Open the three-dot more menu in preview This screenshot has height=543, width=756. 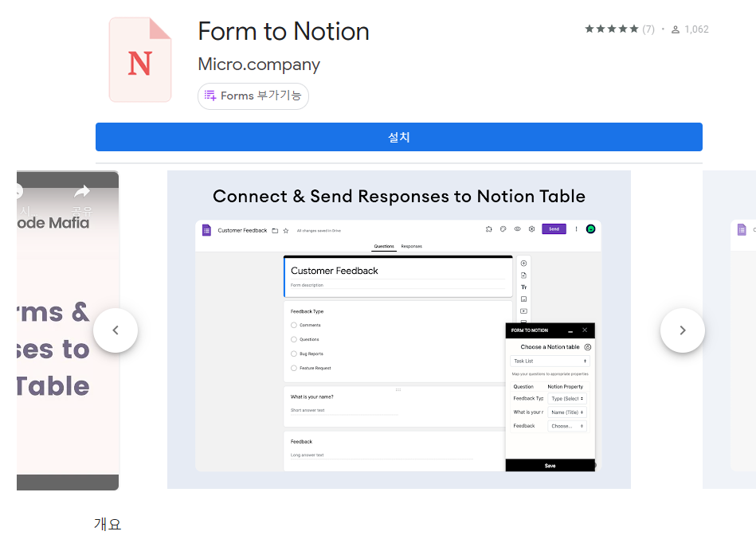point(576,229)
